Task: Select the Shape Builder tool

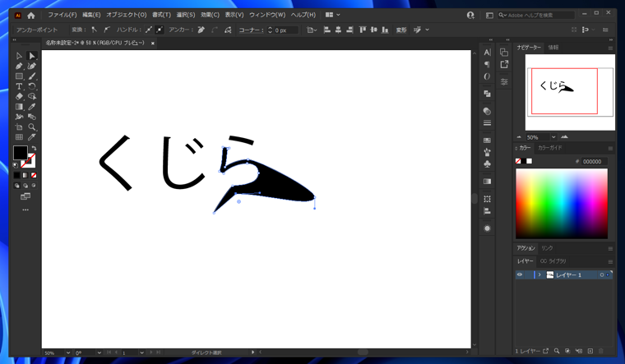Action: (32, 96)
